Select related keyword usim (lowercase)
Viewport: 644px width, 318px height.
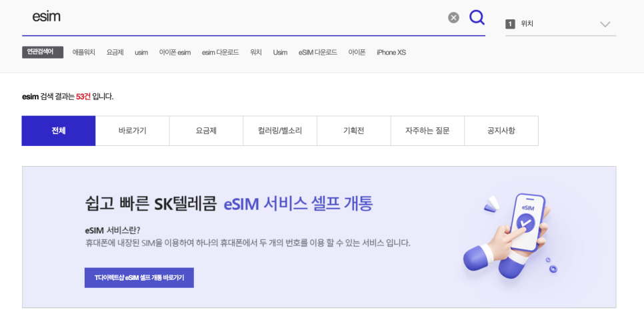pyautogui.click(x=141, y=53)
